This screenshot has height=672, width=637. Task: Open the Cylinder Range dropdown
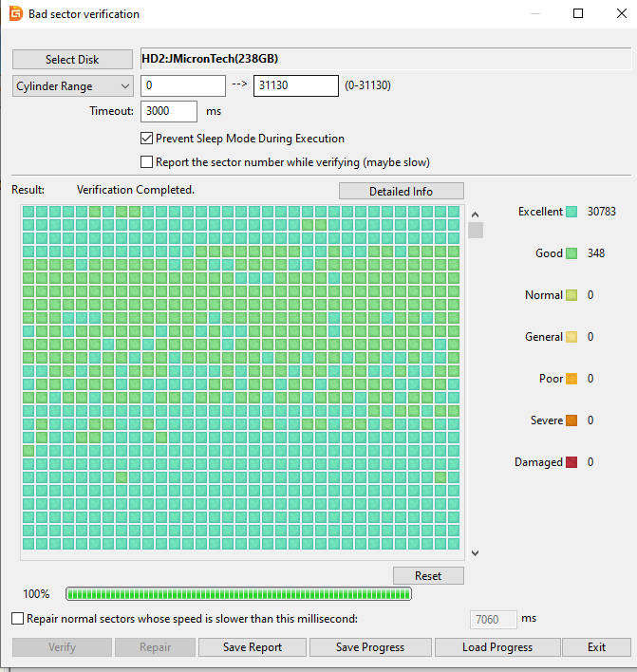73,86
